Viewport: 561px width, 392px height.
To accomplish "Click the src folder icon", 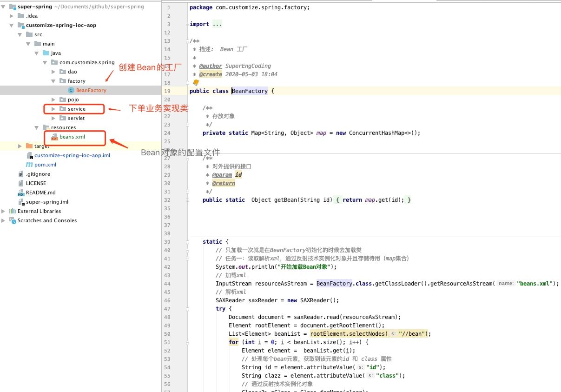I will (29, 34).
